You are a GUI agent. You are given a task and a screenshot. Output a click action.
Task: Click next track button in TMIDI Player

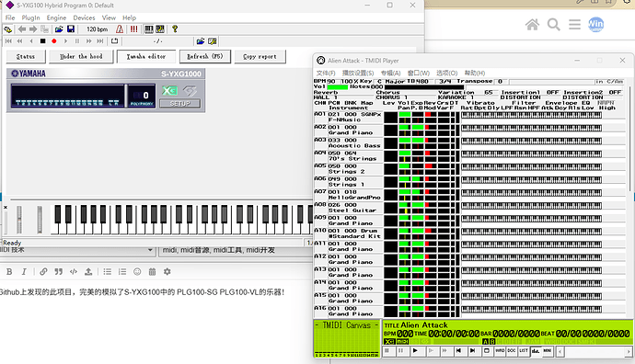point(473,350)
